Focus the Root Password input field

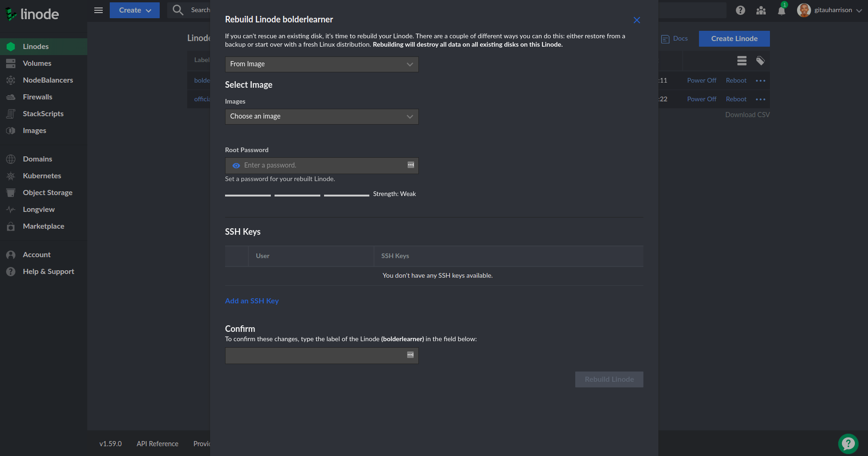[322, 166]
